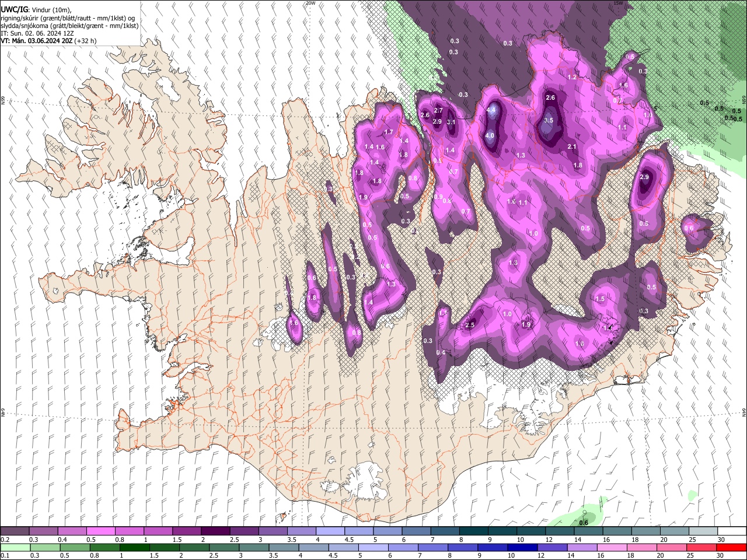Screen dimensions: 747x560
Task: Pick the bright red 30 mm rain swatch
Action: click(732, 548)
